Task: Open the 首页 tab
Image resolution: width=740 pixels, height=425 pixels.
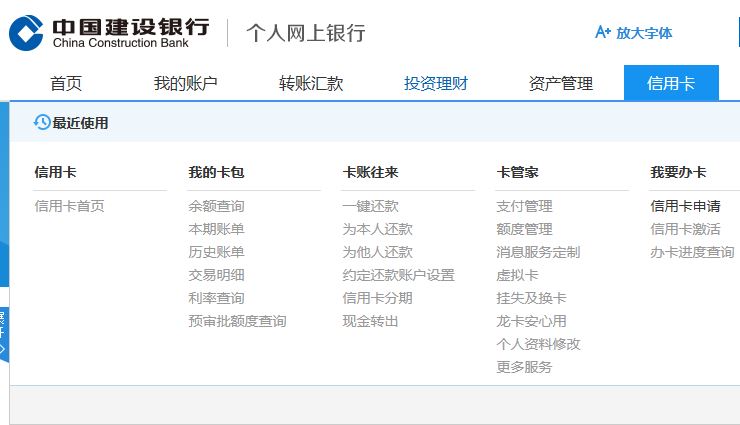Action: pos(66,84)
